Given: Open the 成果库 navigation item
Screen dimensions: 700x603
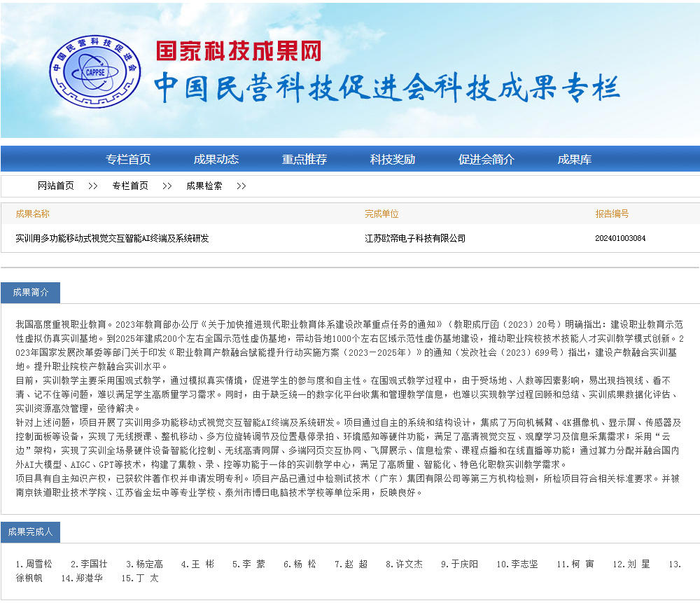Looking at the screenshot, I should point(575,159).
